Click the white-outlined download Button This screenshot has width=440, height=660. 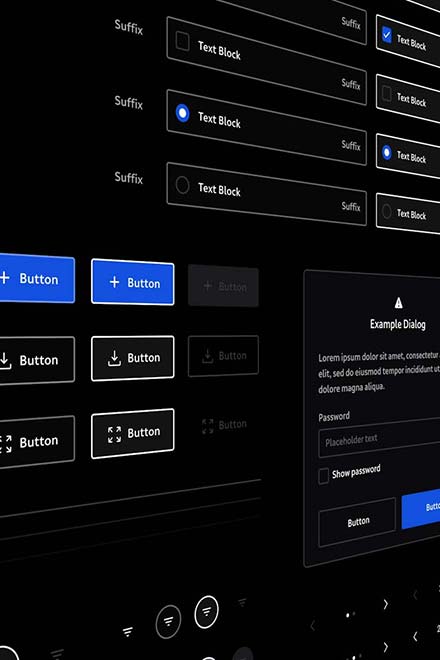click(x=133, y=358)
